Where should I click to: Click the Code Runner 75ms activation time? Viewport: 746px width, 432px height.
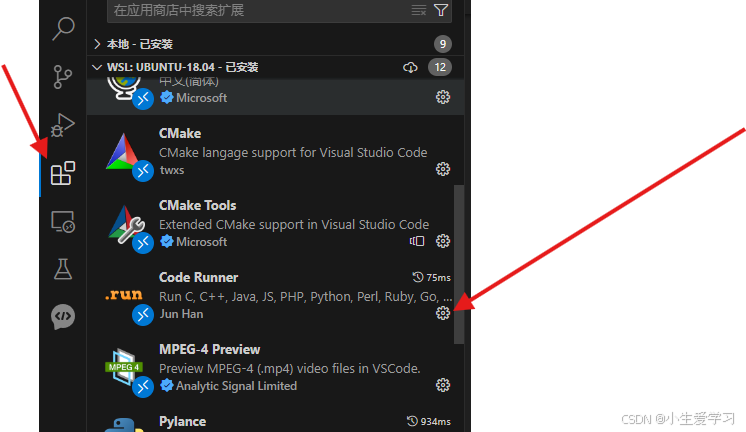coord(432,277)
